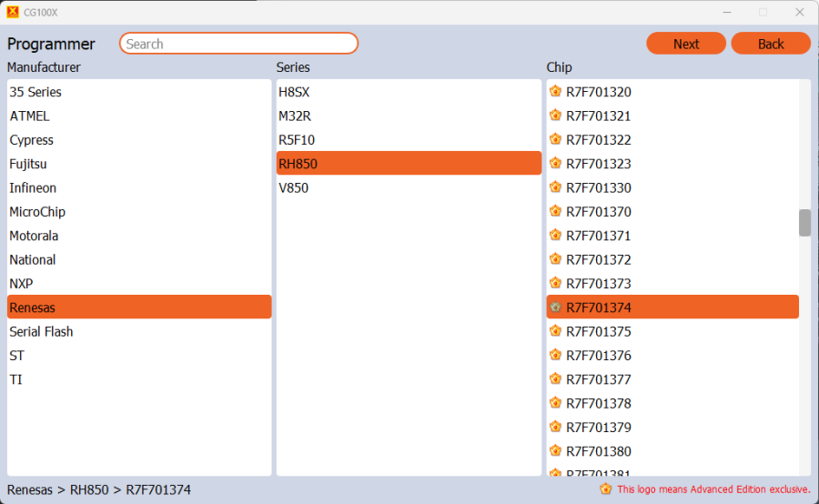Click the Advanced Edition icon beside R7F701379
The image size is (819, 504).
[555, 428]
